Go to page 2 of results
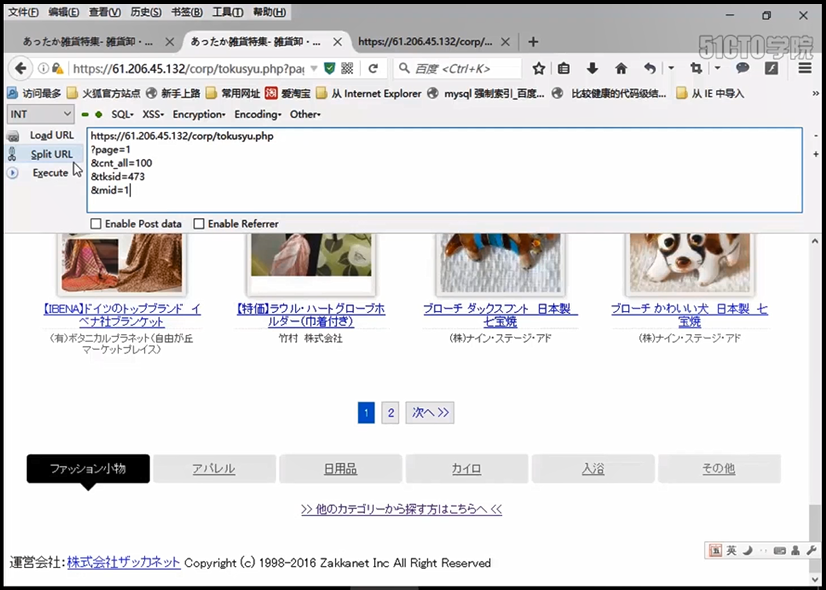 coord(390,412)
